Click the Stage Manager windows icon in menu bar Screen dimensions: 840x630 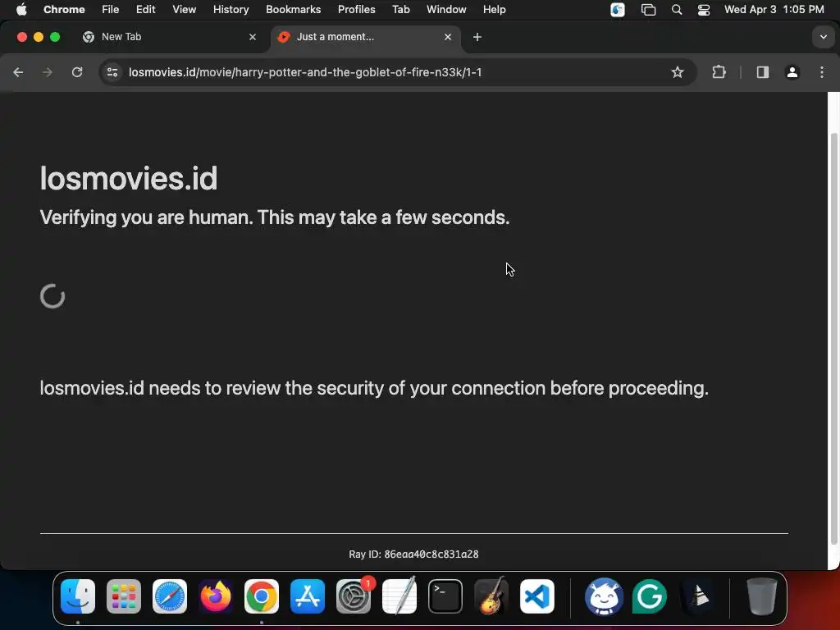pos(648,10)
